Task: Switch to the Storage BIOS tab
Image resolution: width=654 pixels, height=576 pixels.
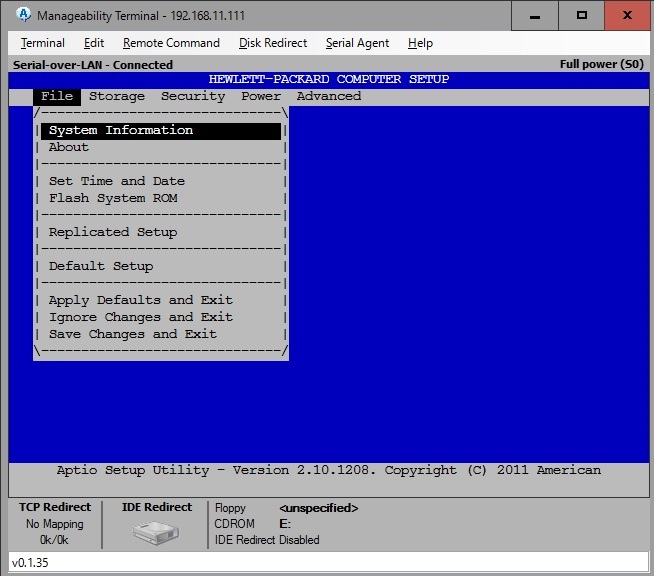Action: tap(117, 96)
